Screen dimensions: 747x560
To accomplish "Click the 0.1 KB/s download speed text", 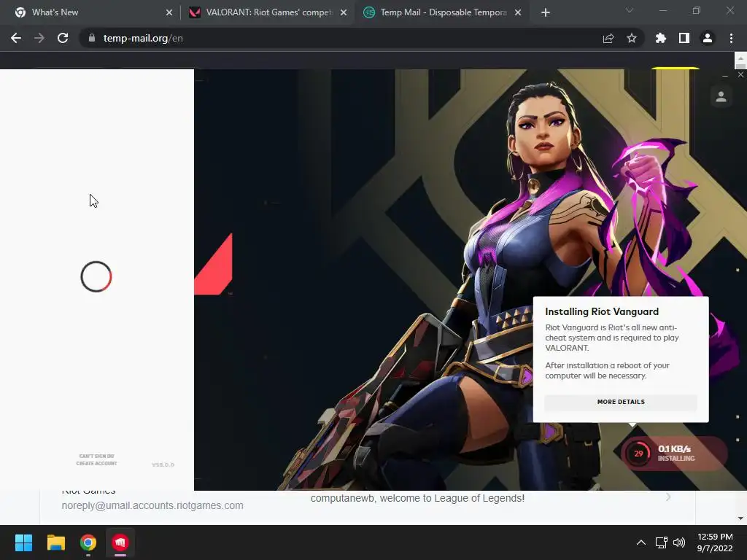I will (x=674, y=448).
